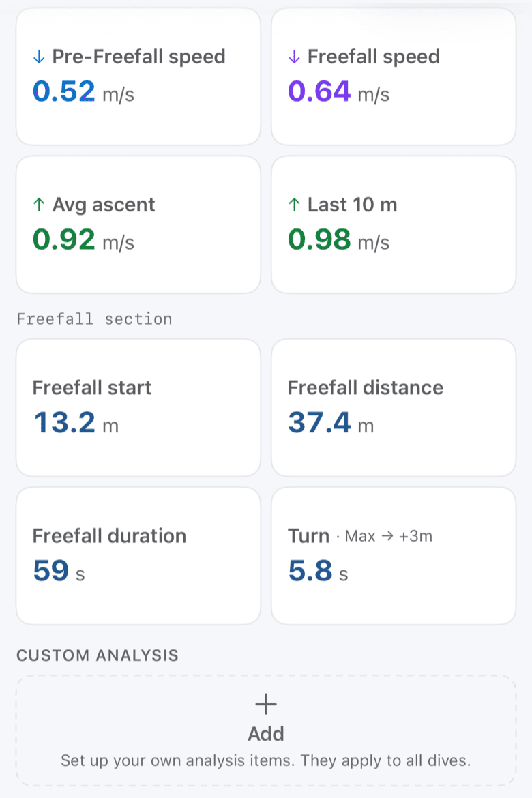This screenshot has height=798, width=532.
Task: Click the 'Set up your own analysis items' text
Action: (266, 760)
